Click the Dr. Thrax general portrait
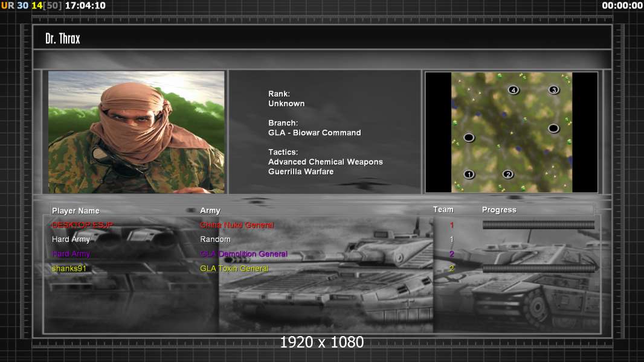644x362 pixels. click(x=137, y=132)
